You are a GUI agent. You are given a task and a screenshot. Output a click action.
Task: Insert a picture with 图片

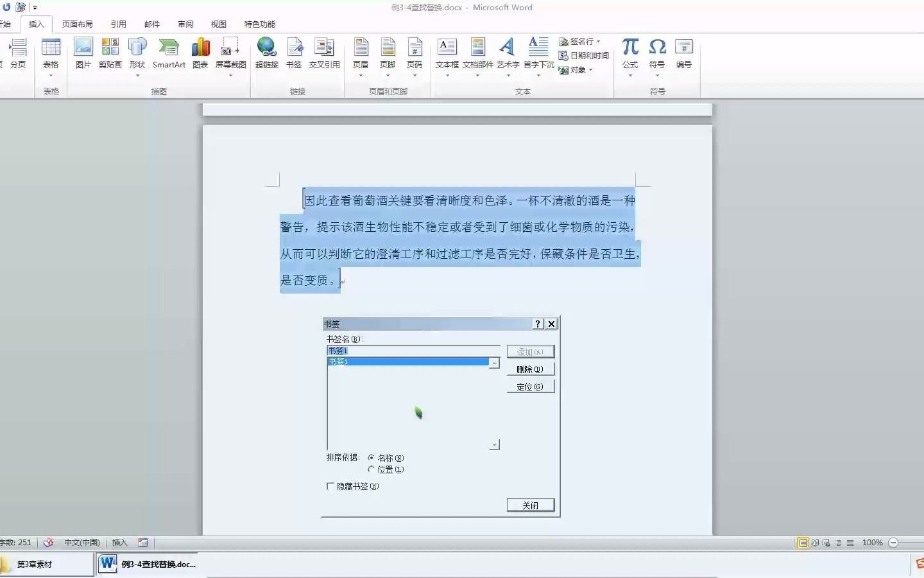click(x=83, y=53)
